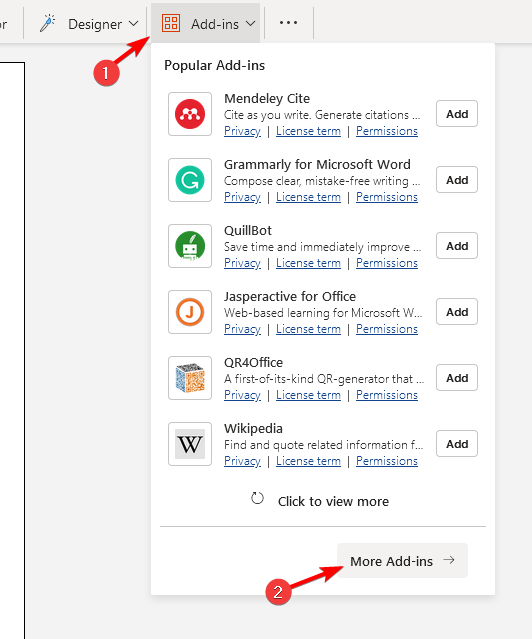Add Jasperactive for Office
532x639 pixels.
(x=457, y=312)
